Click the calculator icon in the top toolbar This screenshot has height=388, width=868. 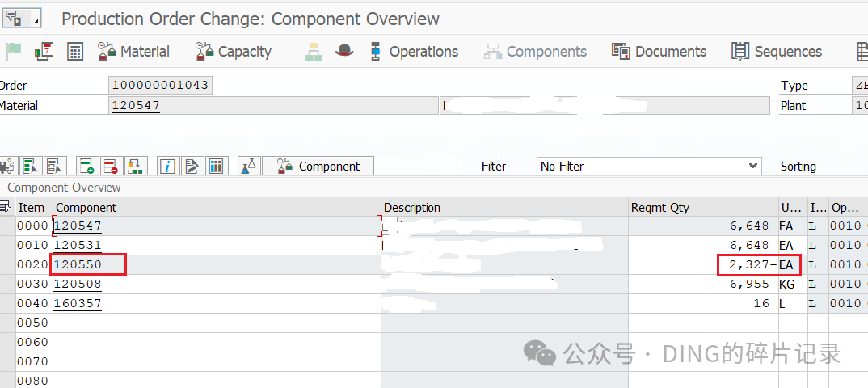(x=74, y=52)
